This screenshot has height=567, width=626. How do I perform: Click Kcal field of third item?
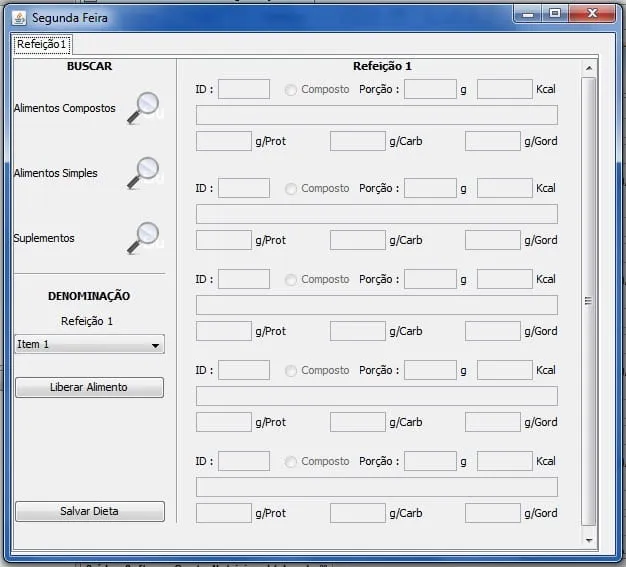pos(505,279)
